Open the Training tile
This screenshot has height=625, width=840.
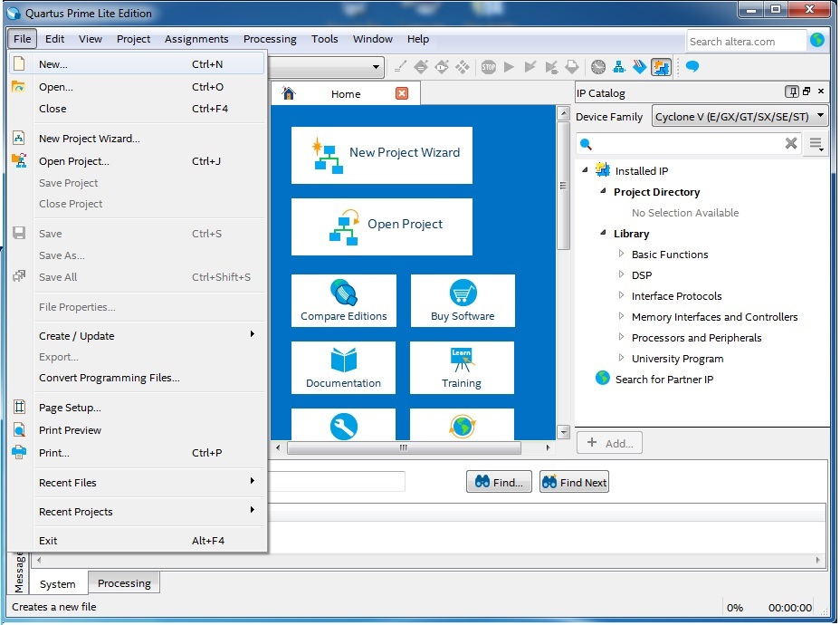pyautogui.click(x=462, y=367)
